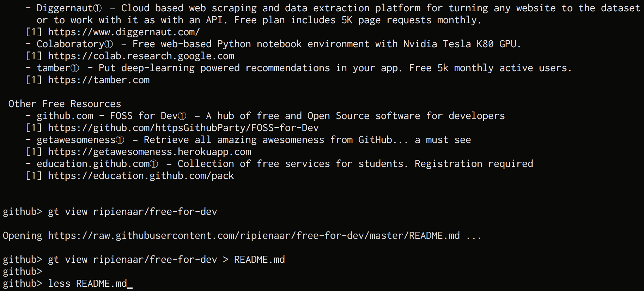
Task: Click the first 'gt view ripienaar/free-for-dev' command
Action: (x=133, y=212)
